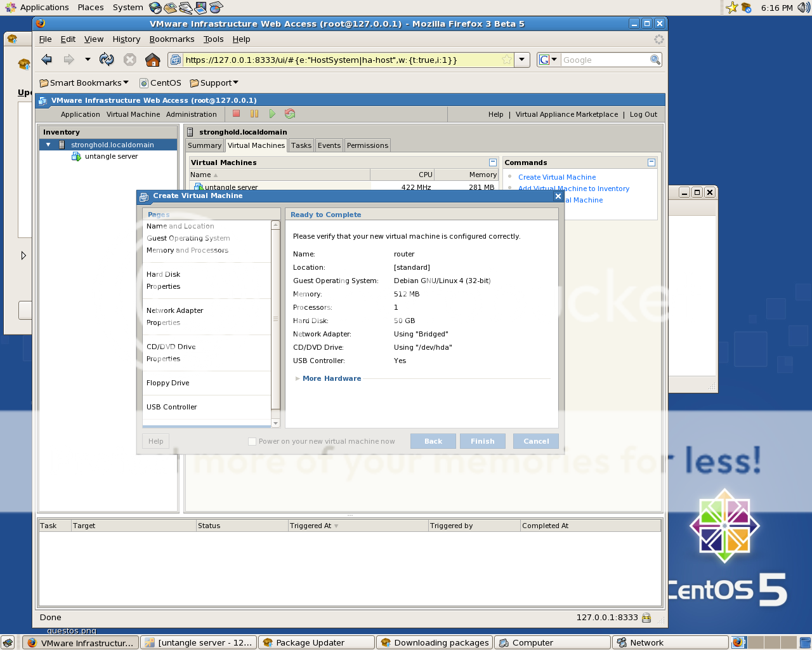Image resolution: width=812 pixels, height=650 pixels.
Task: Click the yellow star notification icon
Action: point(732,8)
